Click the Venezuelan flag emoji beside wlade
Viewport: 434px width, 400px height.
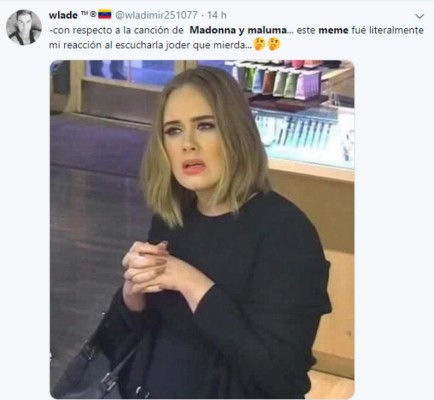105,15
